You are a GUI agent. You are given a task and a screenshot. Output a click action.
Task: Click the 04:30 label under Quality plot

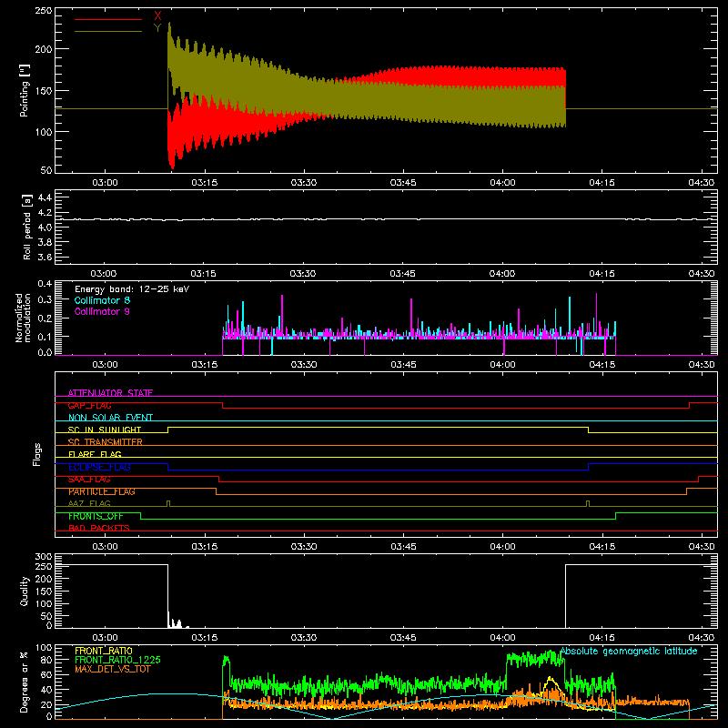pyautogui.click(x=702, y=638)
